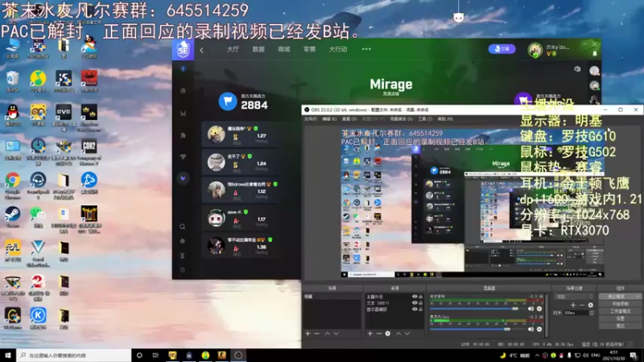Open the 5E platform logo home icon
Viewport: 644px width, 362px height.
point(183,50)
